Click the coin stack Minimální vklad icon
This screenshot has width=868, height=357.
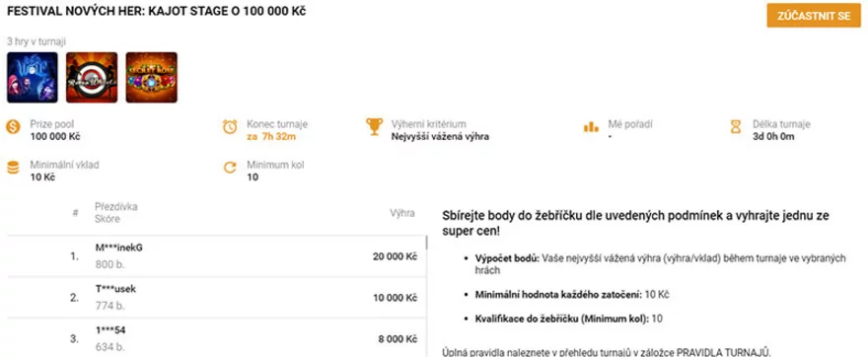pyautogui.click(x=13, y=167)
